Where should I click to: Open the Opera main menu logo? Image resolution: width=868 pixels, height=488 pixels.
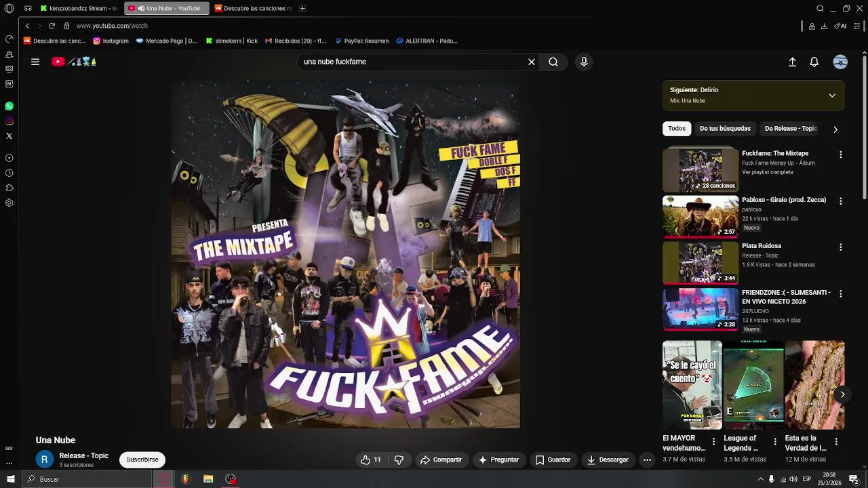click(x=9, y=8)
